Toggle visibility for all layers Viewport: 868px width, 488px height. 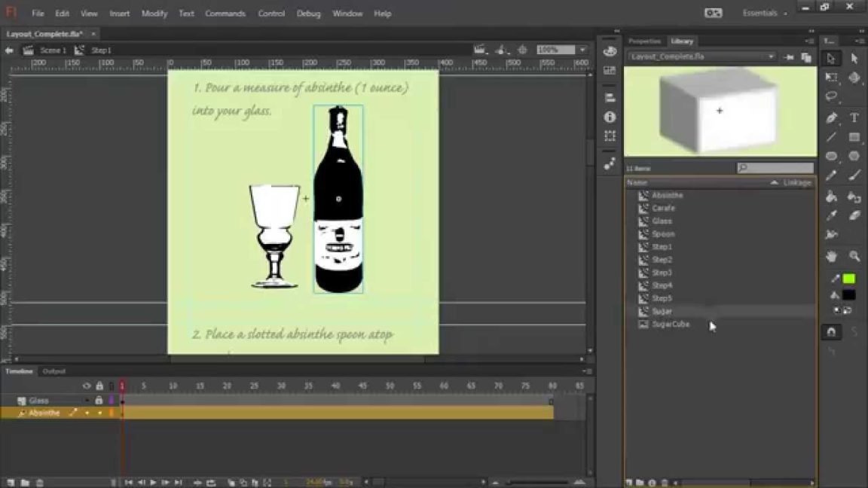(87, 384)
